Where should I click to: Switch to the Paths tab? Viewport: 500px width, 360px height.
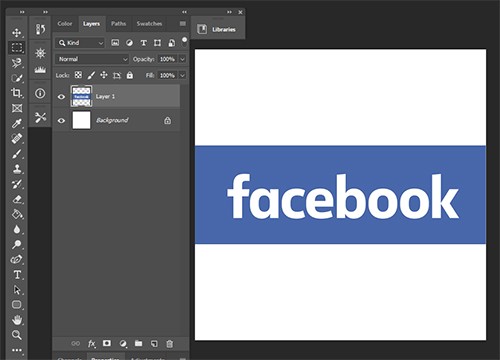[118, 24]
